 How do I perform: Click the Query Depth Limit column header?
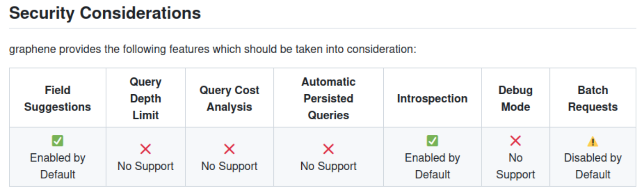(x=146, y=99)
